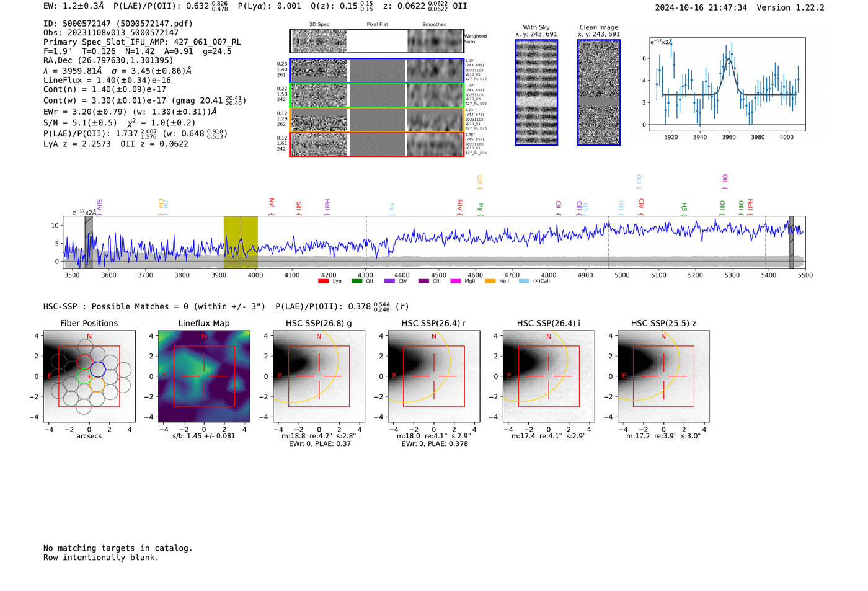The height and width of the screenshot is (591, 868).
Task: Click the hatched gray band near 5460
Action: [791, 242]
